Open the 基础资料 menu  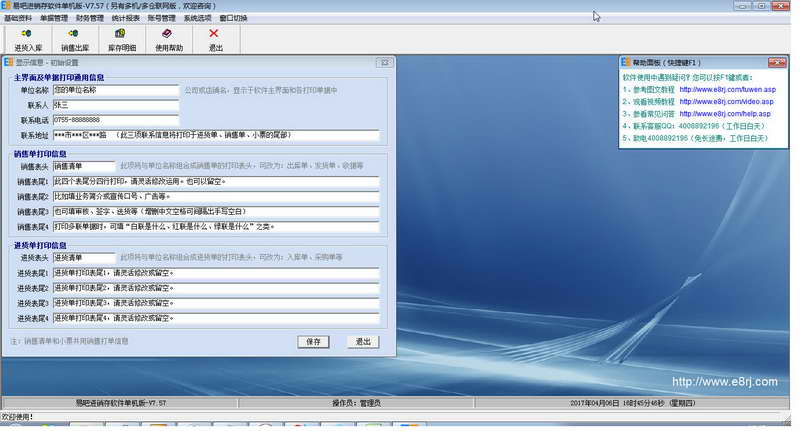coord(18,18)
